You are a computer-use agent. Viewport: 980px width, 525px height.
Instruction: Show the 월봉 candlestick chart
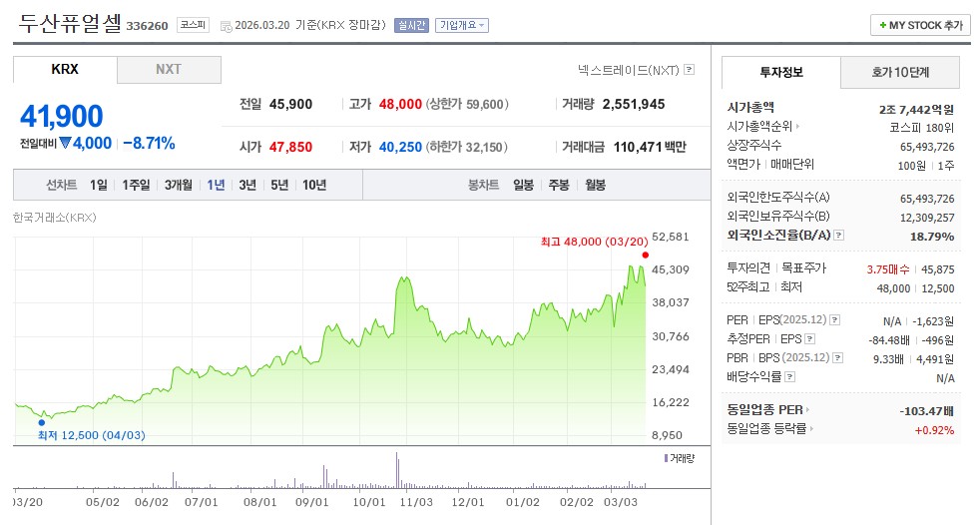pyautogui.click(x=595, y=185)
